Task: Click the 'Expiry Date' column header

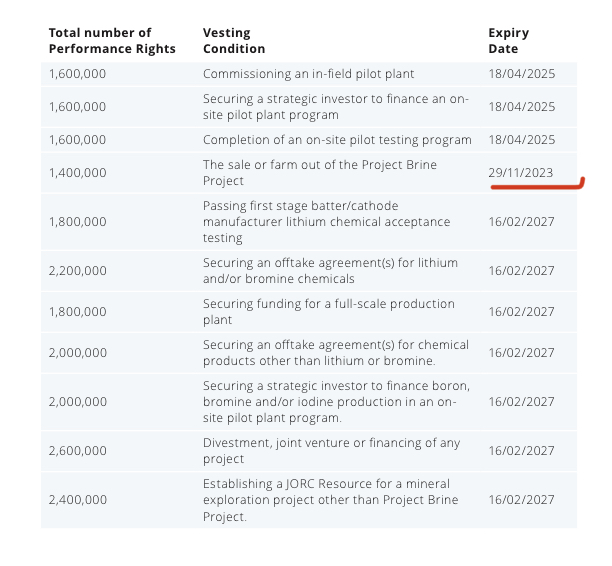Action: 509,41
